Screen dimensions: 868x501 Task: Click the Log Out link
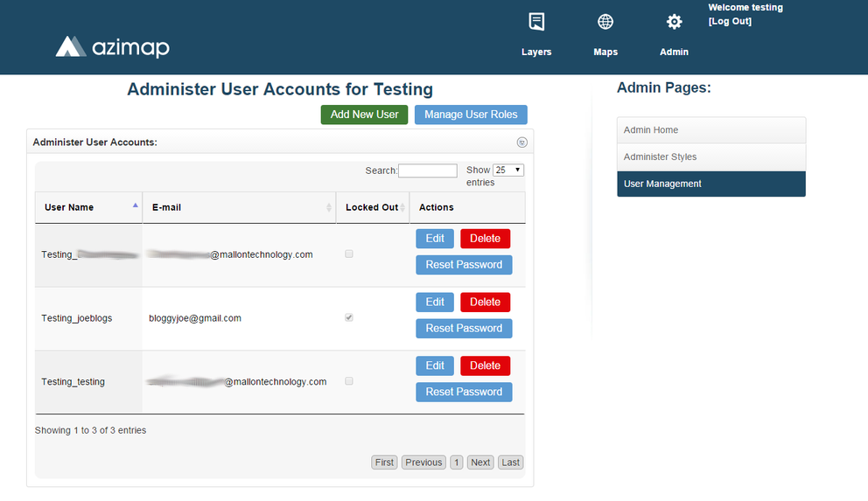tap(730, 22)
